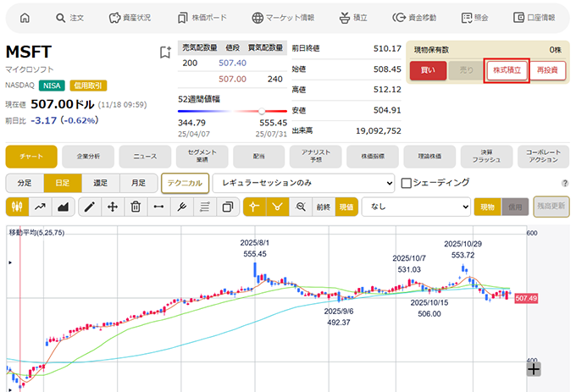The height and width of the screenshot is (392, 576).
Task: Open the 決算フラッシュ tab
Action: [x=486, y=157]
